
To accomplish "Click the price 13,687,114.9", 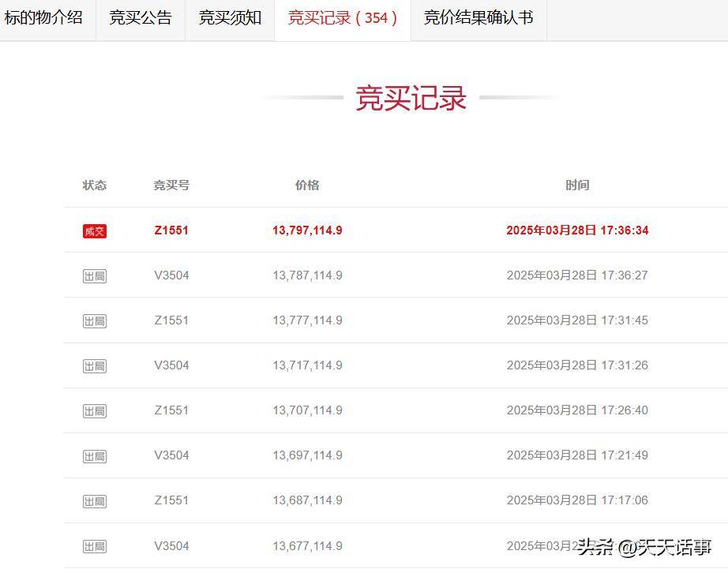I will click(307, 500).
